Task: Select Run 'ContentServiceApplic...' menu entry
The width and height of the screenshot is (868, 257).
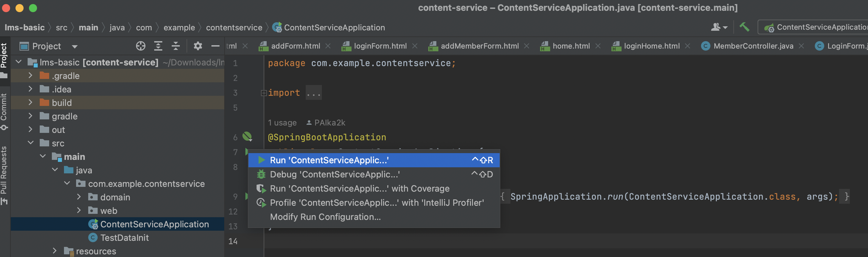Action: (374, 160)
